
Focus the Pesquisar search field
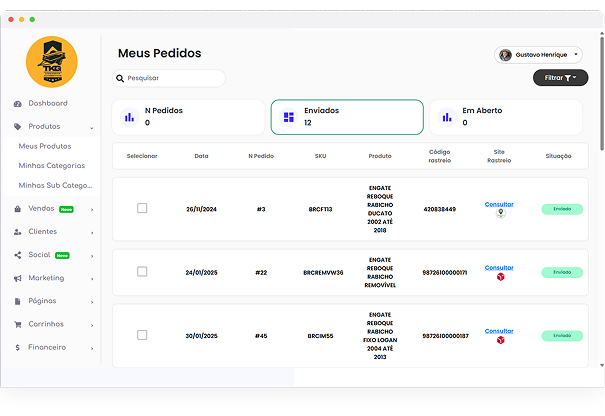point(170,78)
